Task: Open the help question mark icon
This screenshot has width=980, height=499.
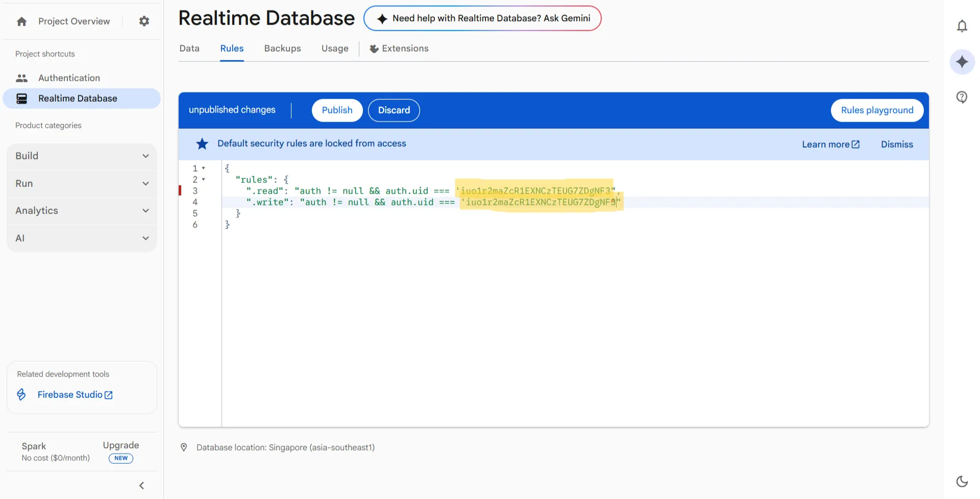Action: tap(962, 97)
